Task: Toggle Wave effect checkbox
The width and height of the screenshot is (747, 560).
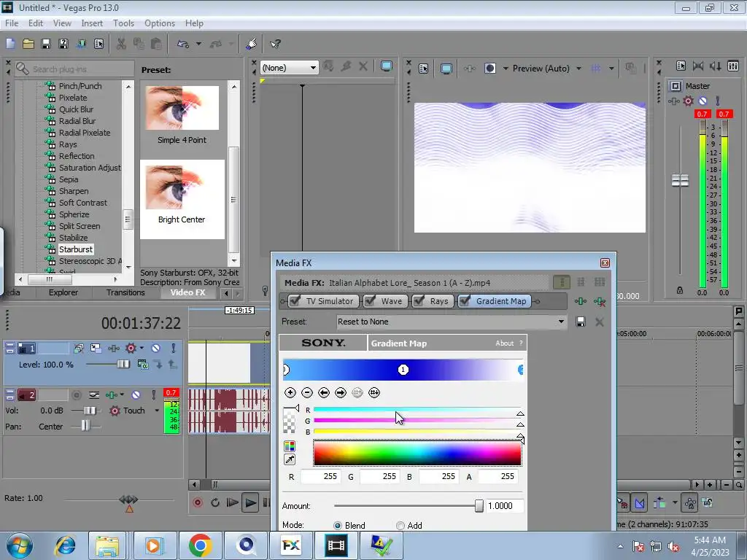Action: tap(370, 300)
